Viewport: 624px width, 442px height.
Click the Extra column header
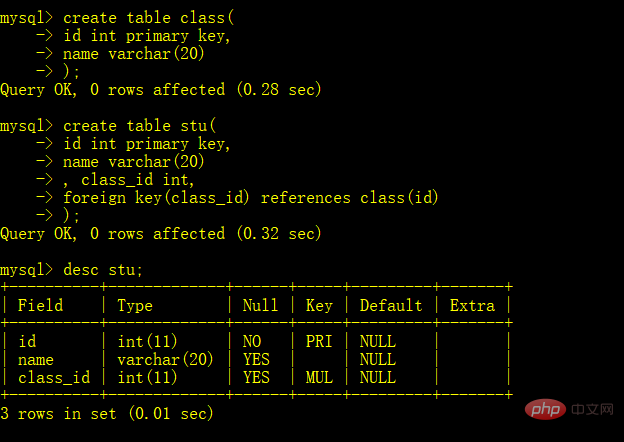coord(472,306)
